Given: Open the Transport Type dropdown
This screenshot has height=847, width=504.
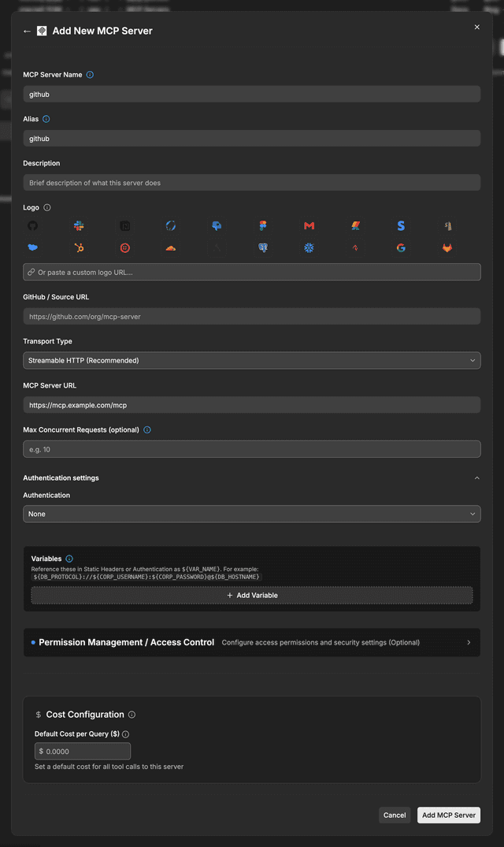Looking at the screenshot, I should [251, 360].
